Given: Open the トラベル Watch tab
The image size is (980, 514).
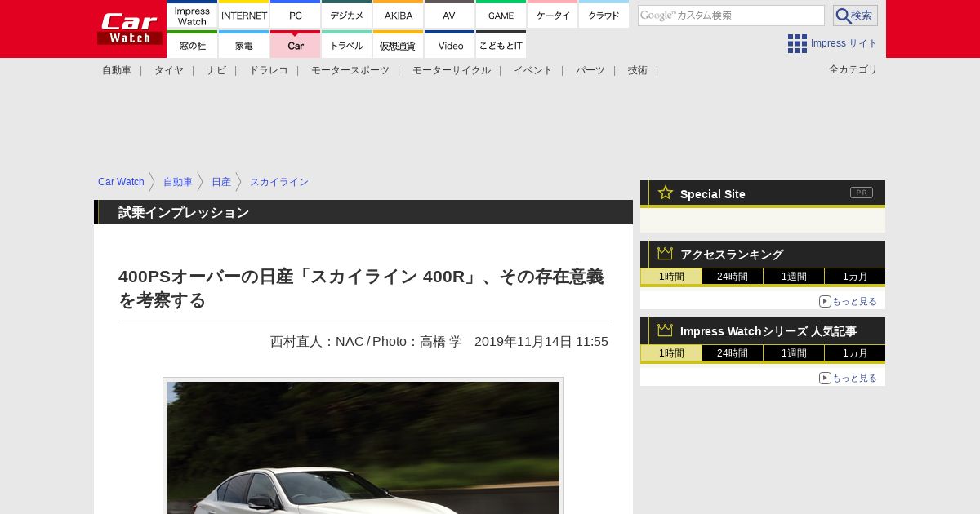Looking at the screenshot, I should coord(347,45).
